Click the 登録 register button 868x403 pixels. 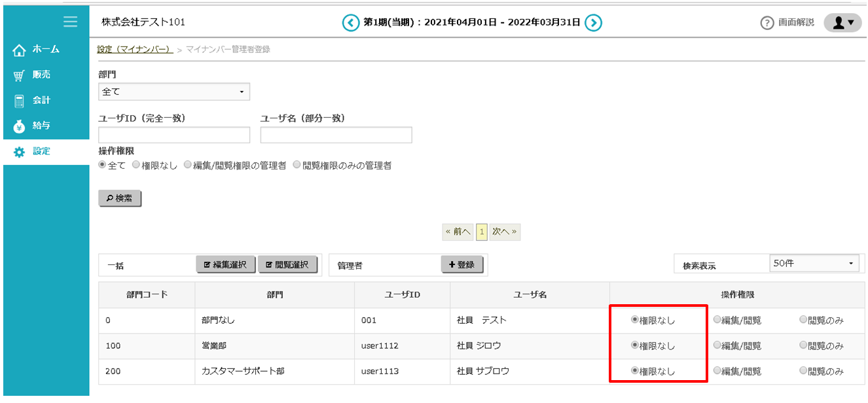461,265
